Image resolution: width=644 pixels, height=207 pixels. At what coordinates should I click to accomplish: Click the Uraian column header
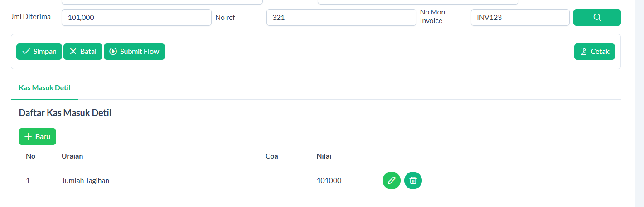coord(73,156)
